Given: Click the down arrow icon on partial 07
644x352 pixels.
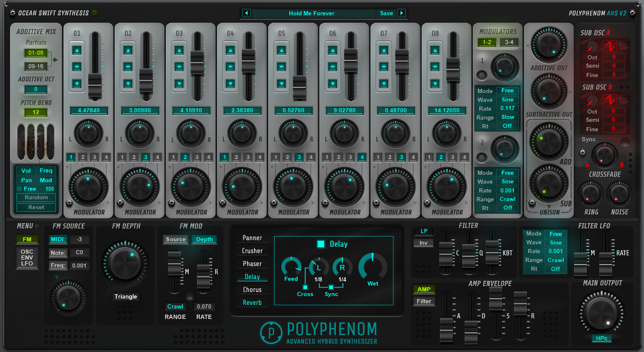Looking at the screenshot, I should (383, 84).
